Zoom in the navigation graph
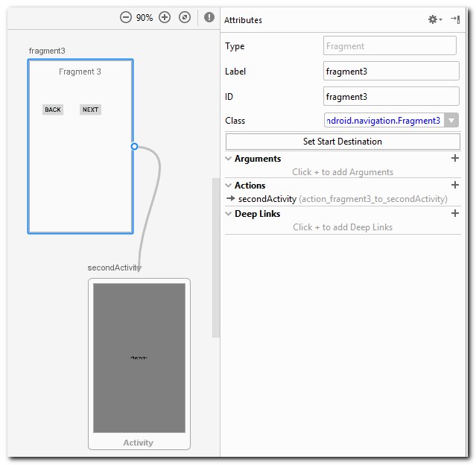 click(x=165, y=17)
